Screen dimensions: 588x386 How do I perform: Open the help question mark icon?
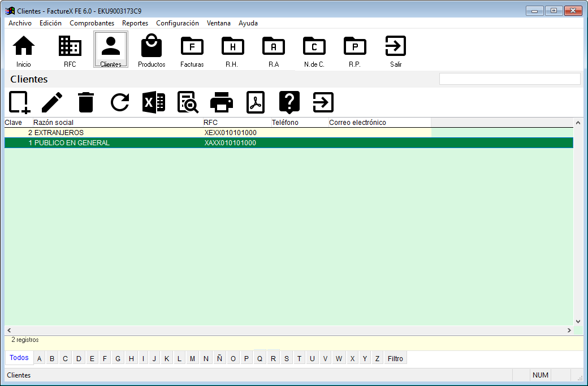pos(289,102)
